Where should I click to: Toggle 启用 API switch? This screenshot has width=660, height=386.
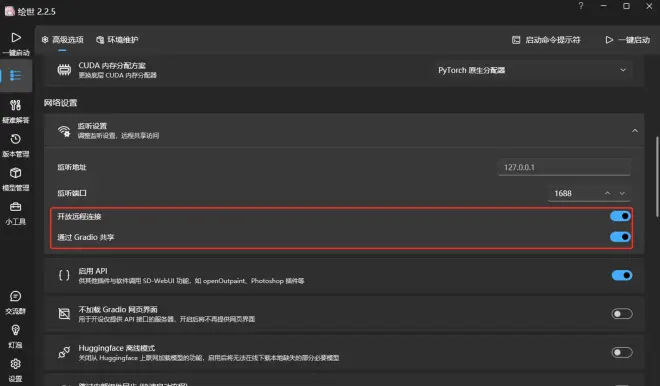pos(622,275)
